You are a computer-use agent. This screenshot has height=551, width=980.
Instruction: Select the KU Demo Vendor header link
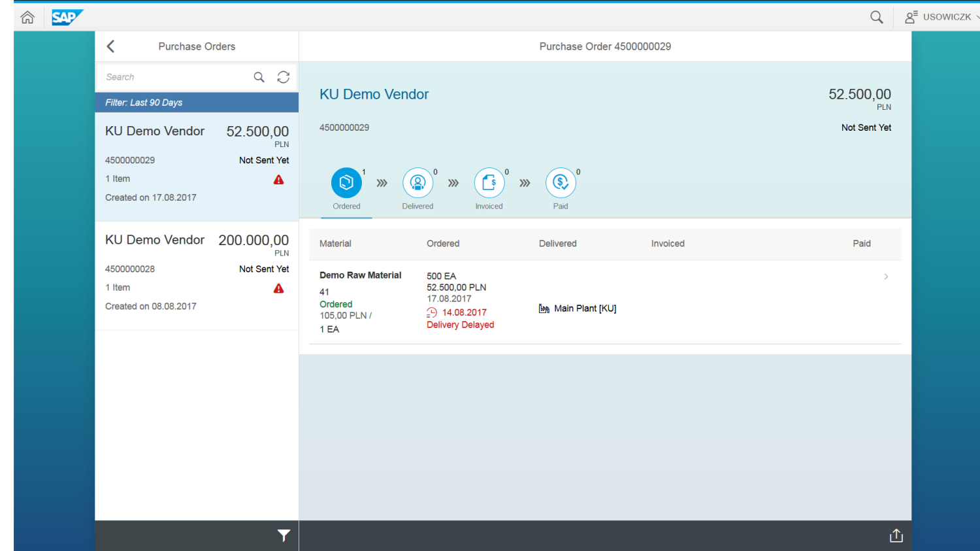(374, 94)
